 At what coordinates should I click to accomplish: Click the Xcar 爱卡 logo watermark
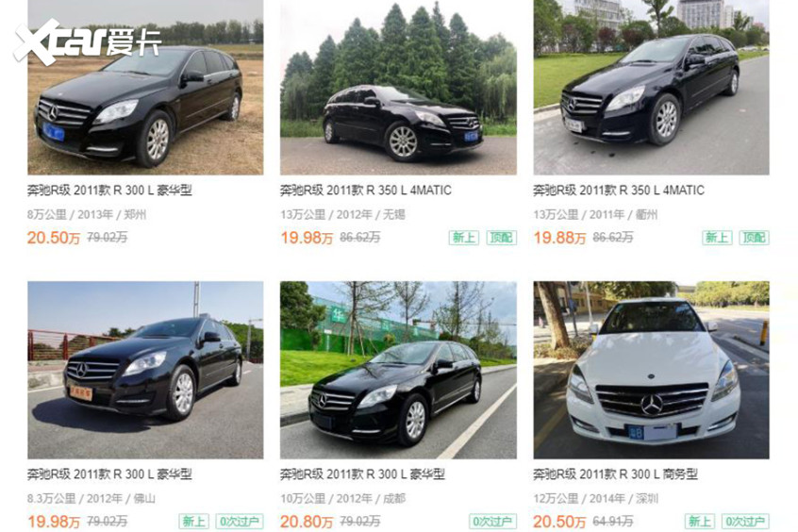tap(88, 42)
